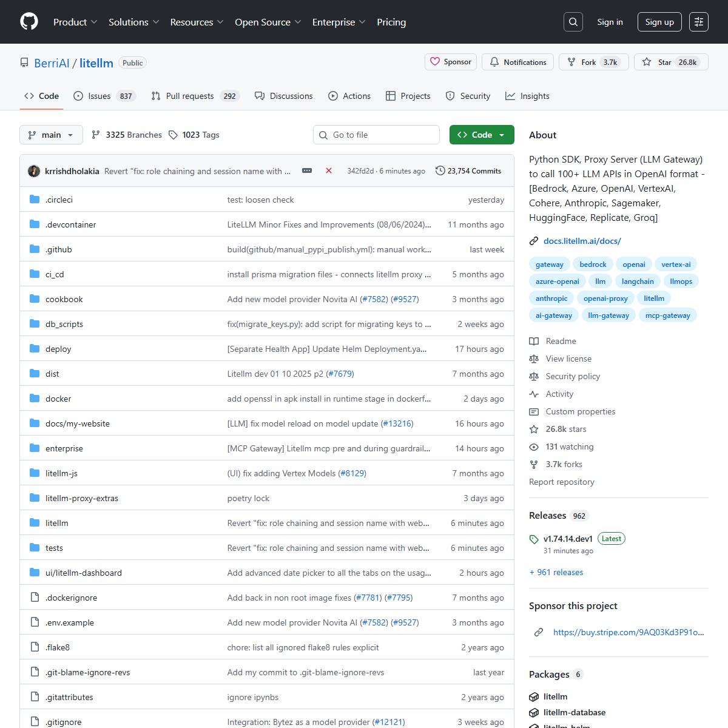This screenshot has width=728, height=728.
Task: Select the langchain topic tag
Action: tap(638, 281)
